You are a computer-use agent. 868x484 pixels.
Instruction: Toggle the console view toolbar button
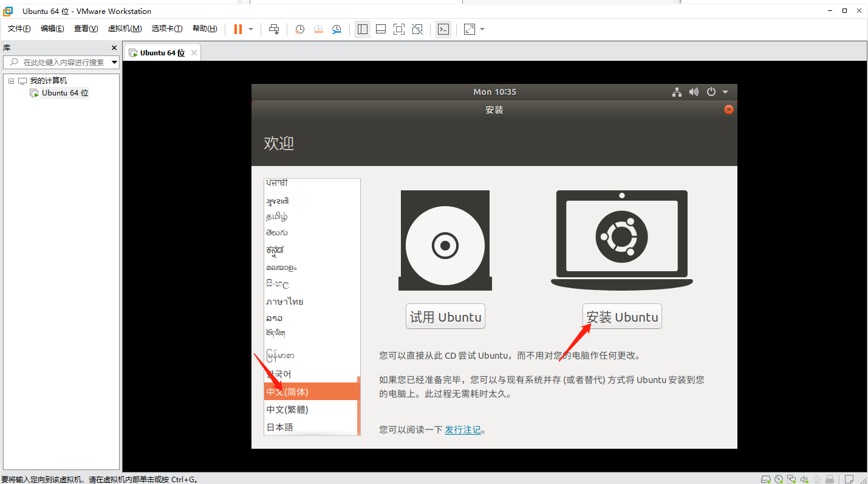[443, 29]
